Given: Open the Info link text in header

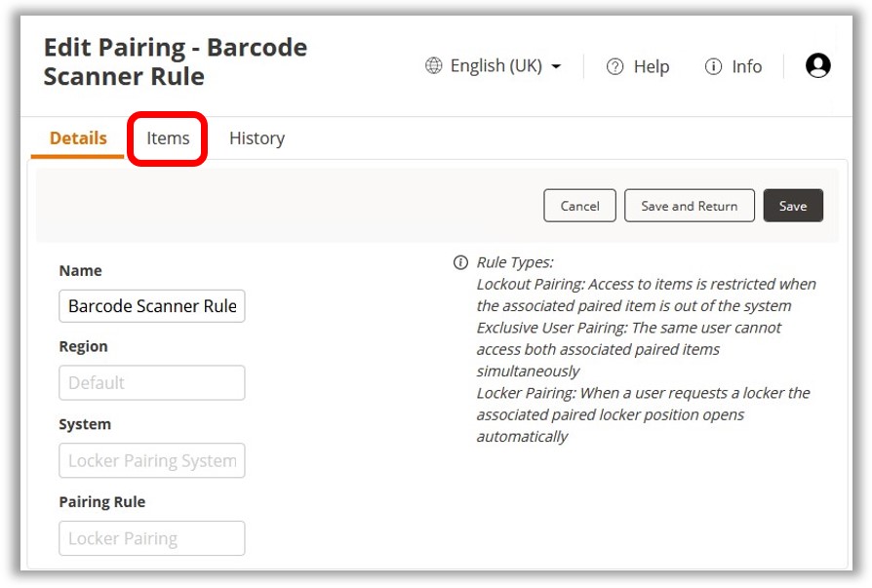Looking at the screenshot, I should (746, 67).
